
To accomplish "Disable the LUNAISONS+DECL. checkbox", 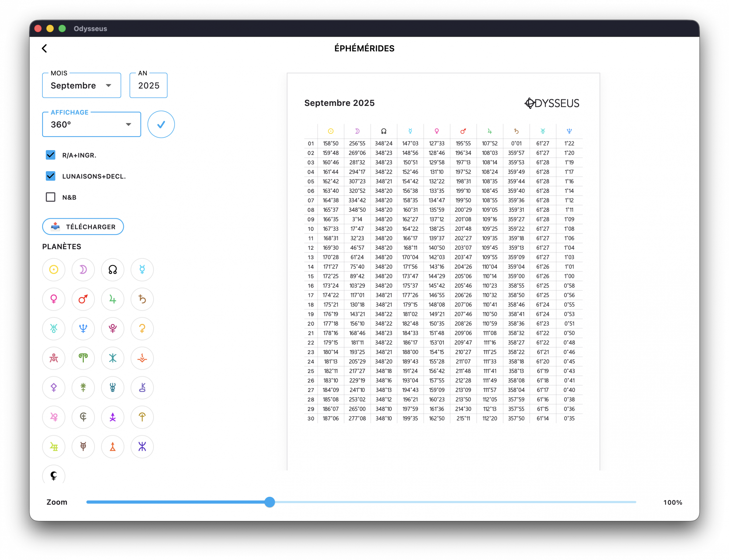I will point(51,176).
